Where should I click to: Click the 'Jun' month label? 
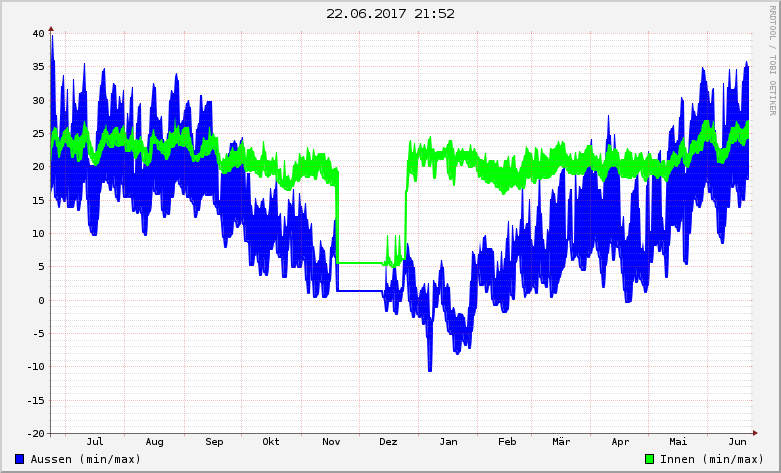coord(738,442)
